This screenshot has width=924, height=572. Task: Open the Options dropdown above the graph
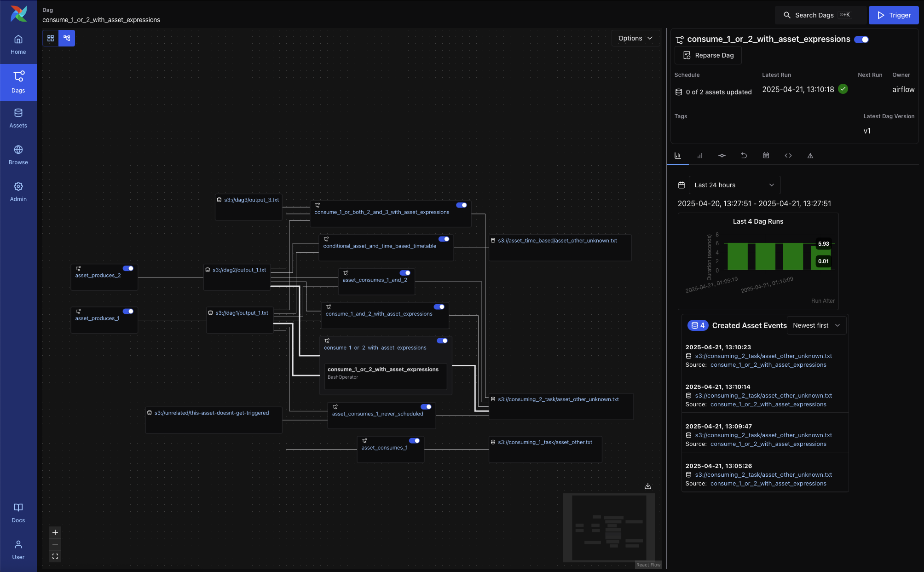tap(635, 38)
